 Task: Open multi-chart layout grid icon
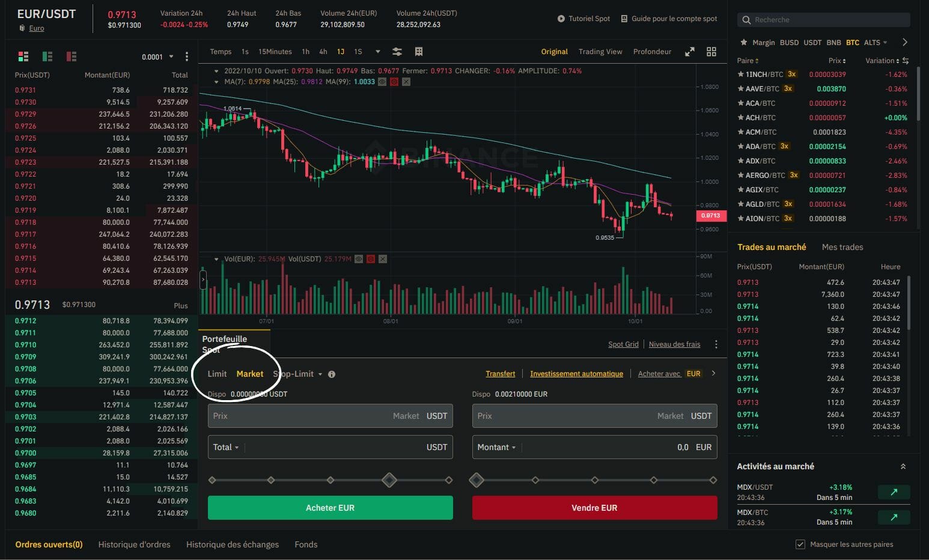click(711, 52)
